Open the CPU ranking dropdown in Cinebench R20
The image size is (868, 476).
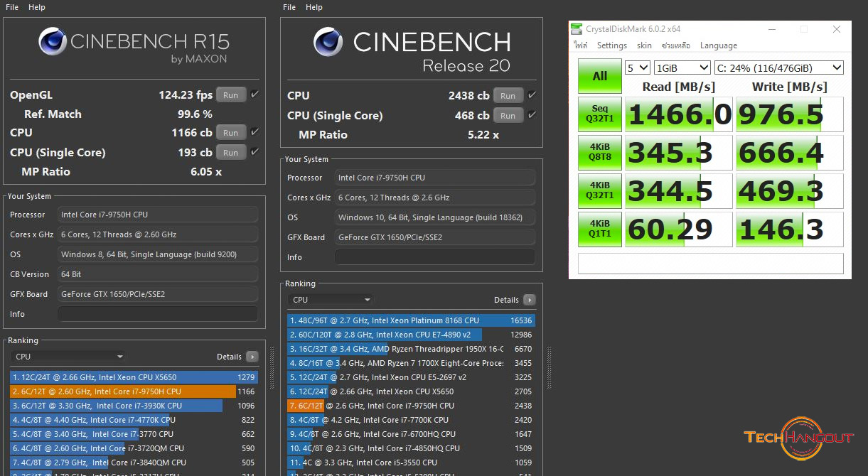coord(331,300)
